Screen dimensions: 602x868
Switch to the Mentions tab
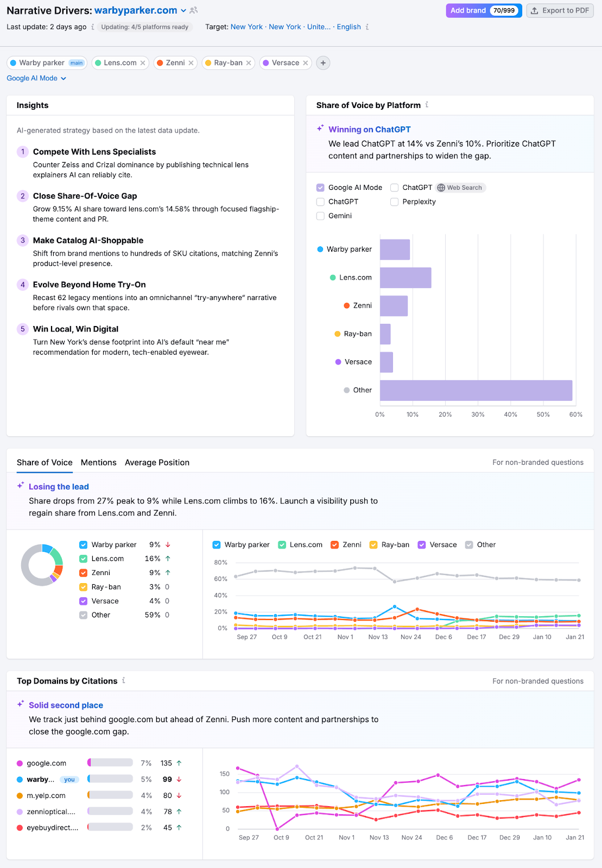(x=98, y=462)
